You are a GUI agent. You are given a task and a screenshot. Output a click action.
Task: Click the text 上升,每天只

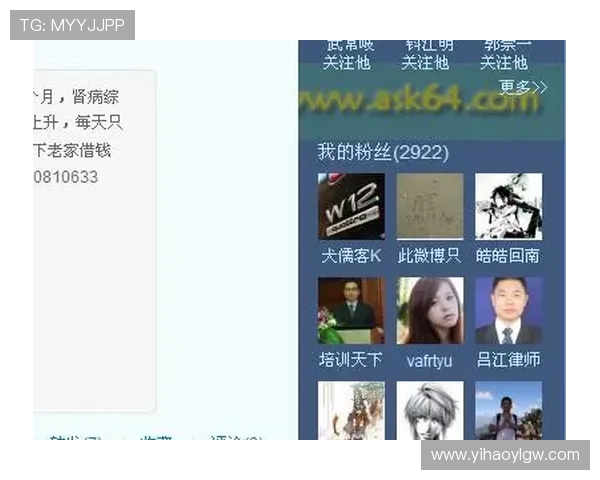click(78, 123)
